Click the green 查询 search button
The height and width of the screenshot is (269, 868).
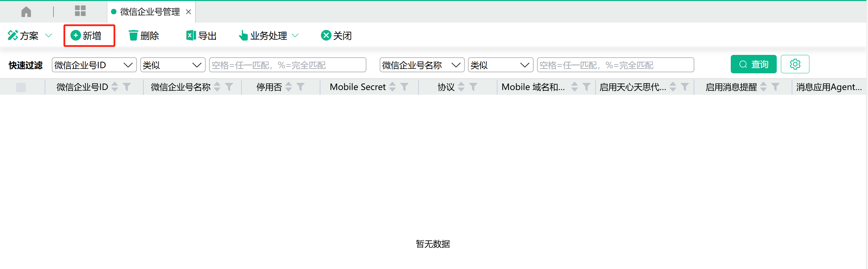753,64
